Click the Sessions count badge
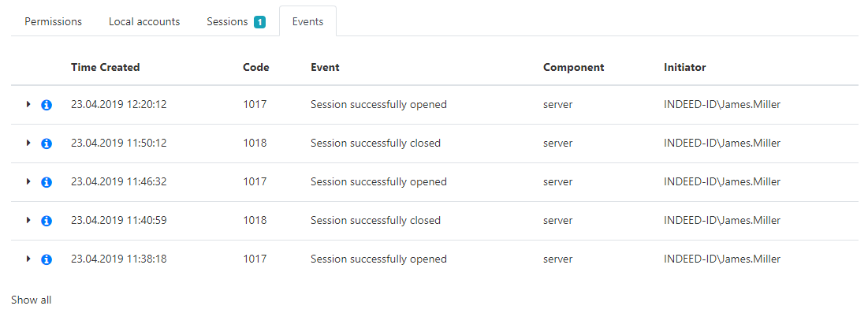Image resolution: width=868 pixels, height=317 pixels. click(x=259, y=22)
